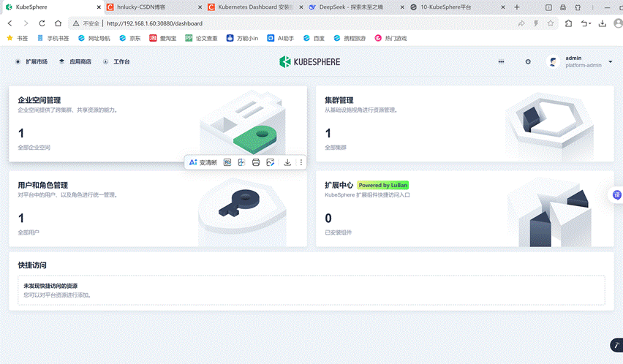This screenshot has height=364, width=623.
Task: Open the 爱淘宝 bookmark
Action: [163, 38]
